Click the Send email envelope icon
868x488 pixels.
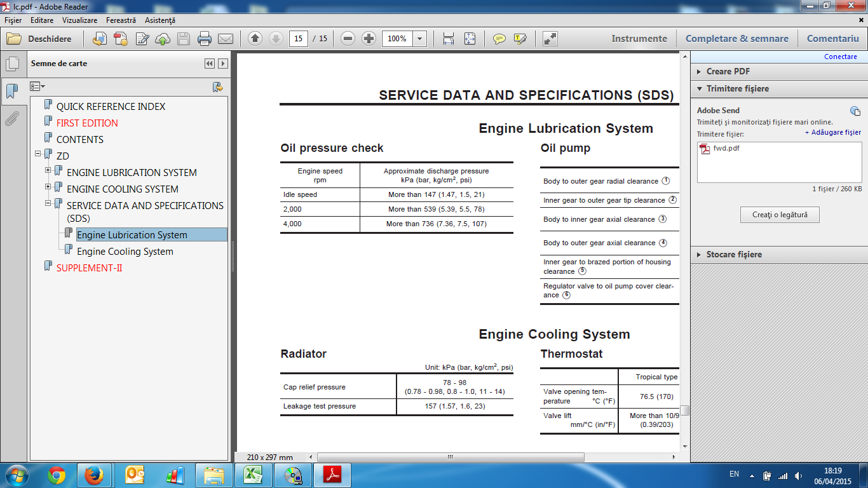226,39
